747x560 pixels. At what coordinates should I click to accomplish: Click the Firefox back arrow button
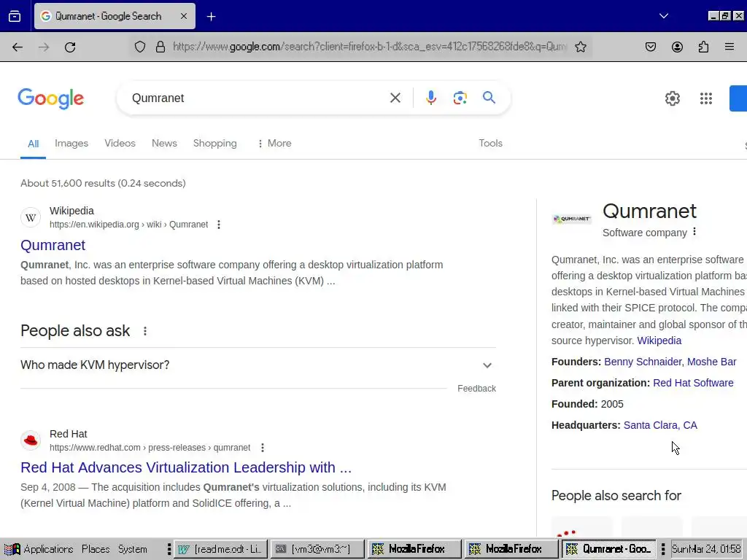click(18, 47)
